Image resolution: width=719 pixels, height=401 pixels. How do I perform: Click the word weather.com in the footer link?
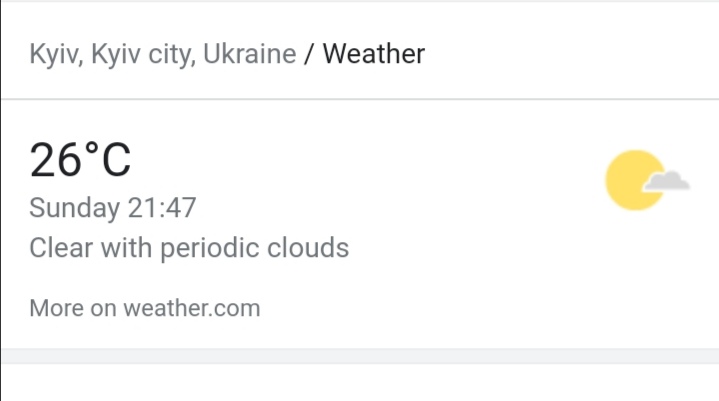(x=192, y=308)
